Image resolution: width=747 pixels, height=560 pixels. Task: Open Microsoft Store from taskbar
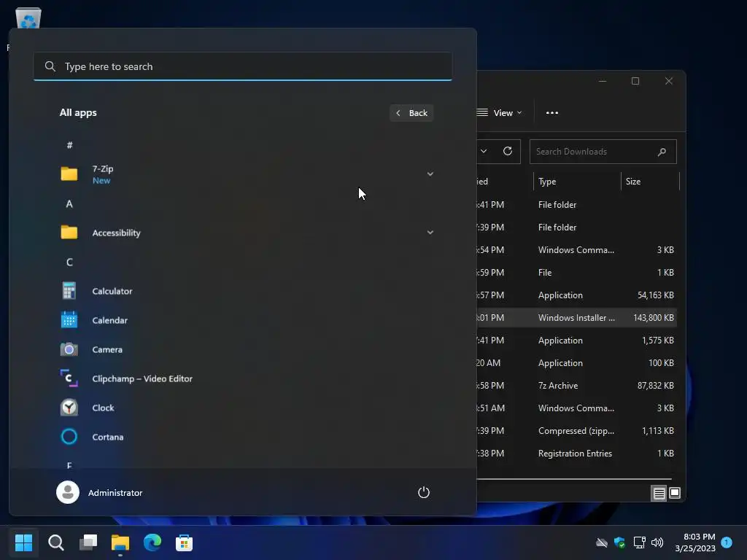point(185,542)
